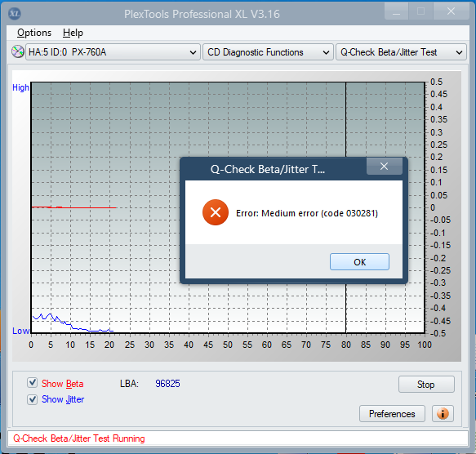
Task: Click the red error icon in dialog
Action: pos(216,212)
